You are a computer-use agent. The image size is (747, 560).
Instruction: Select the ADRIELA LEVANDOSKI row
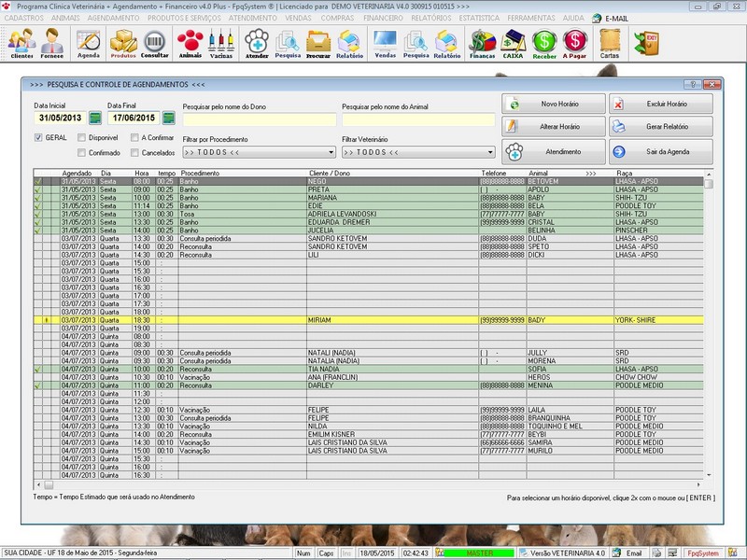[x=368, y=214]
